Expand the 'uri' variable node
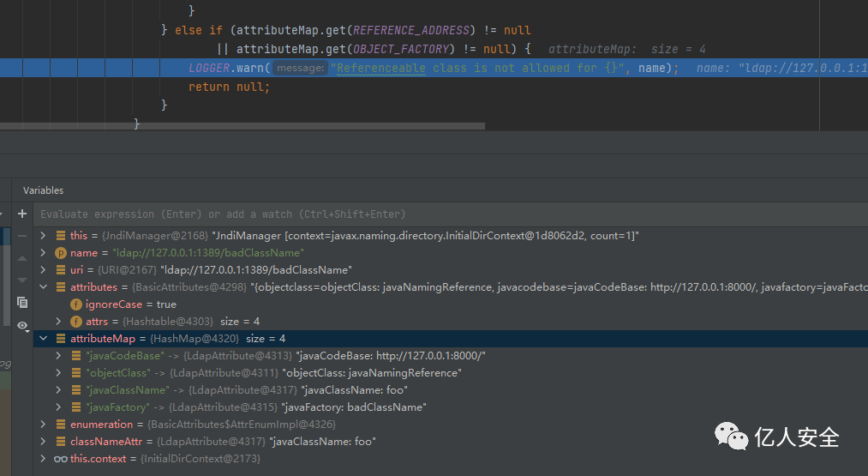The width and height of the screenshot is (868, 476). click(x=43, y=270)
